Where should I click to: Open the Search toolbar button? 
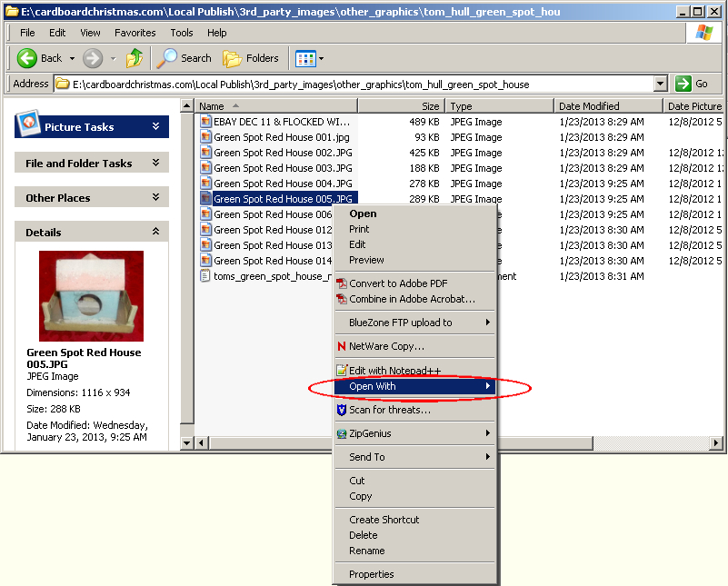[184, 58]
